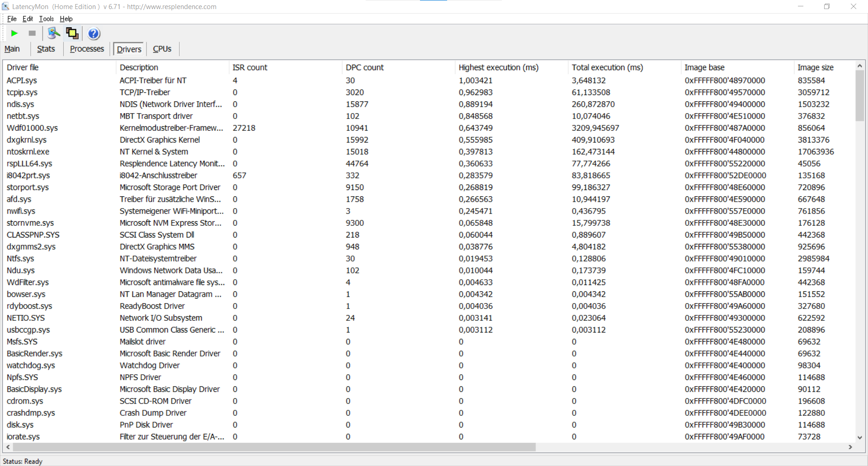The image size is (868, 466).
Task: Sort by the DPC count column header
Action: pyautogui.click(x=398, y=67)
